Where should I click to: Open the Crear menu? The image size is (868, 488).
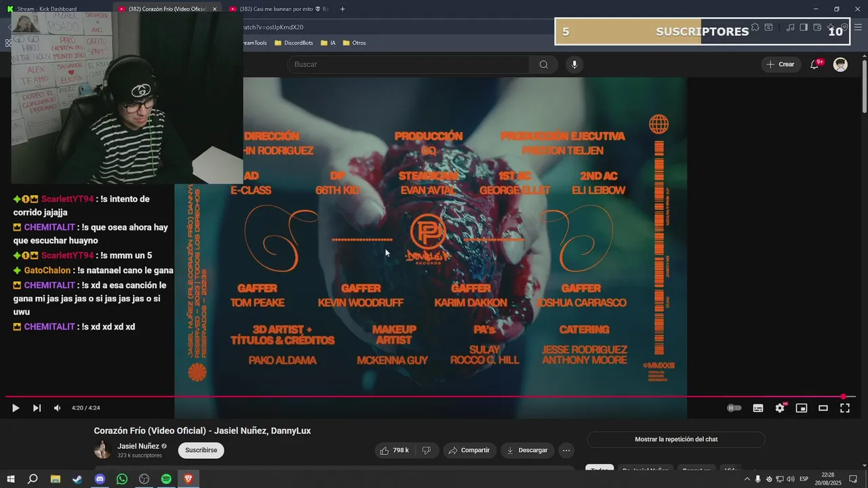coord(780,64)
